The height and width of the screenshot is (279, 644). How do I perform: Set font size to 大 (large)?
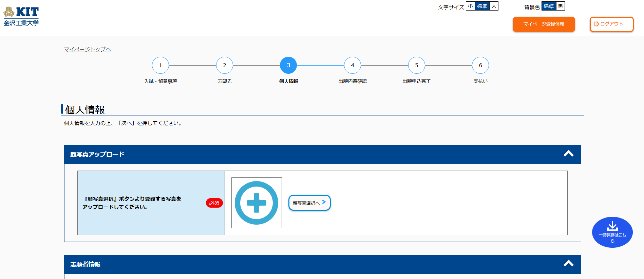coord(494,6)
